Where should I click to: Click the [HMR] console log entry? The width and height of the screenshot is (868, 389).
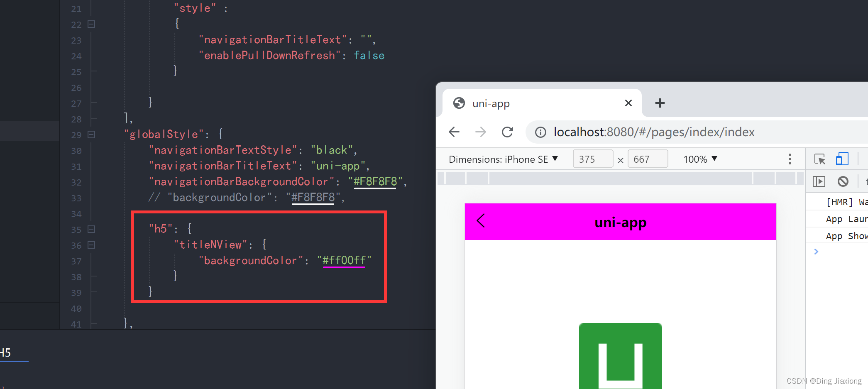point(847,202)
